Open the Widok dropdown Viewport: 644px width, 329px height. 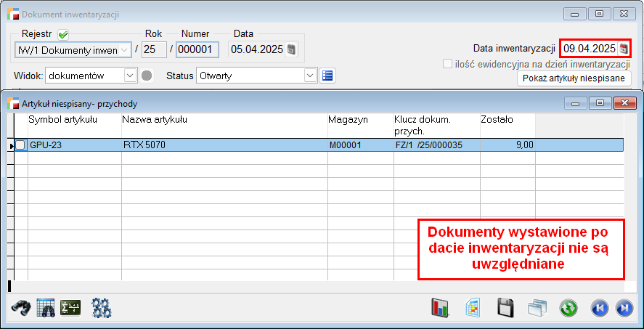click(130, 75)
